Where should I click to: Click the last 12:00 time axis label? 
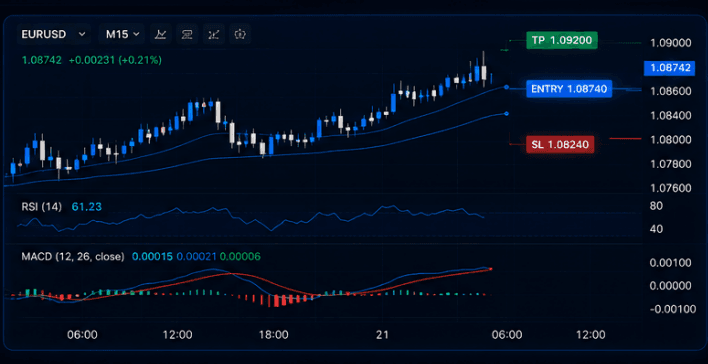point(592,335)
